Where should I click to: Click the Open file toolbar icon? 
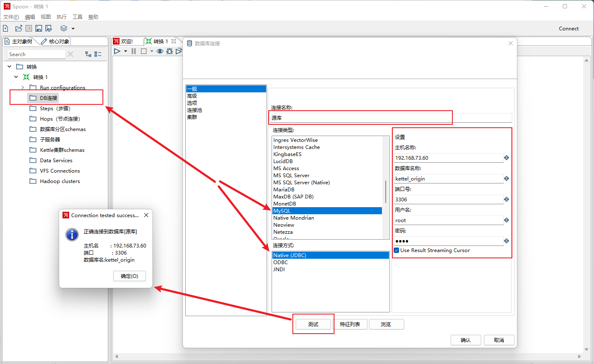(18, 28)
